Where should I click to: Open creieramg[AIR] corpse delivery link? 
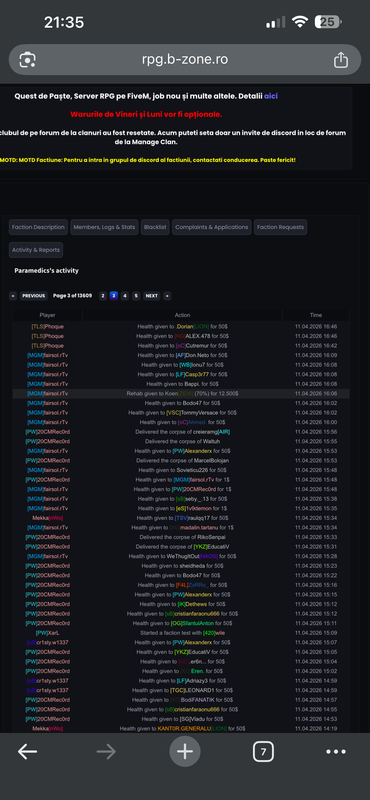tap(204, 432)
